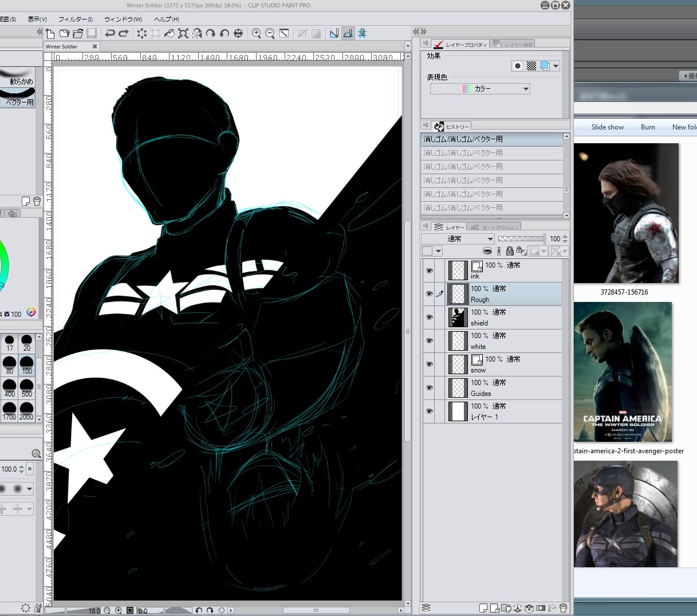Click the trash icon in brush subtool panel
The image size is (697, 616).
[x=37, y=201]
